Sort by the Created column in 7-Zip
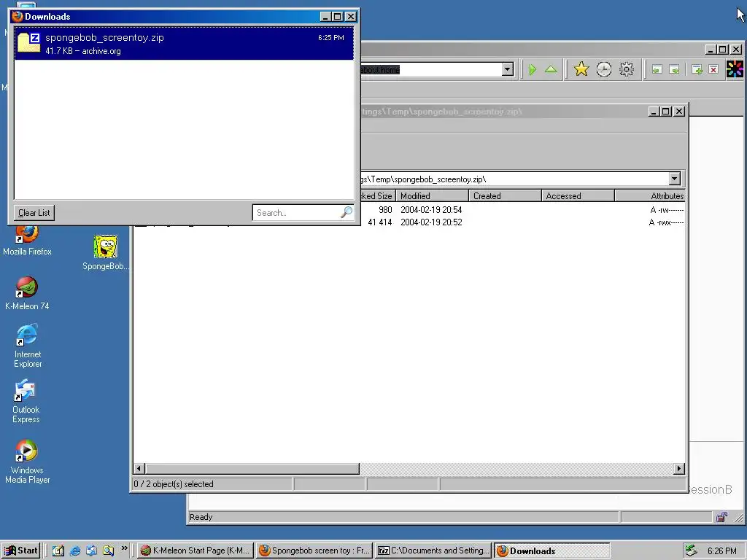747x560 pixels. coord(505,195)
